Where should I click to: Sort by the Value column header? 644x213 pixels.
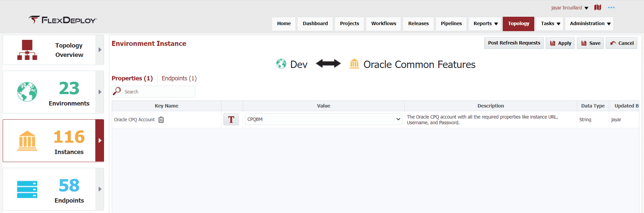324,106
